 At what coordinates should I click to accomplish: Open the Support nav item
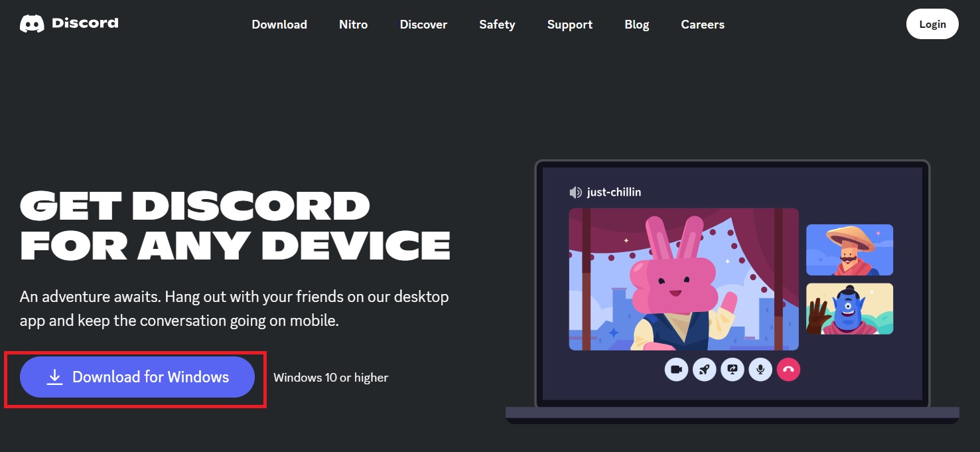coord(570,25)
